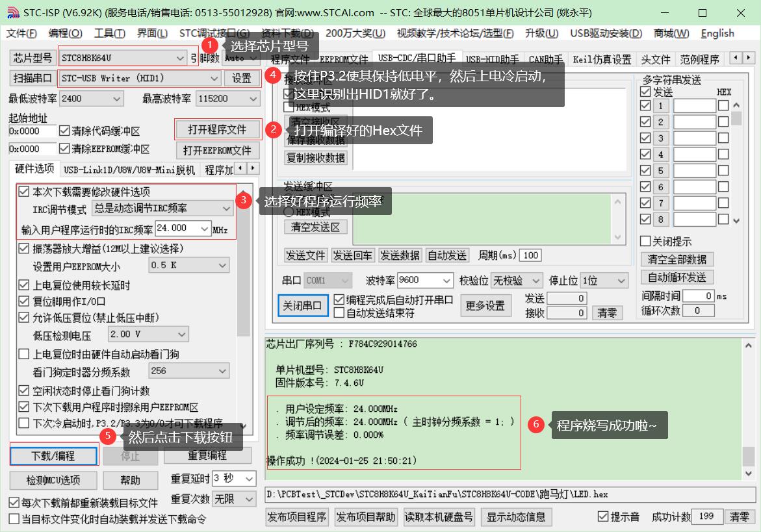The width and height of the screenshot is (761, 532).
Task: Open low voltage detect 2.00 V dropdown
Action: click(x=181, y=334)
